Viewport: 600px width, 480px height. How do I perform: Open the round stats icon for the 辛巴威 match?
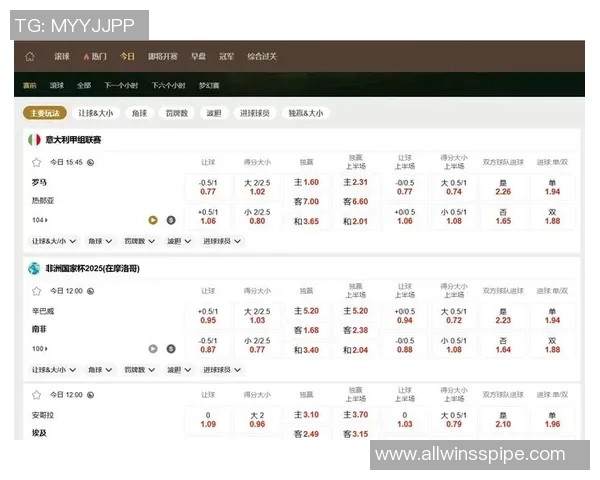(x=171, y=349)
